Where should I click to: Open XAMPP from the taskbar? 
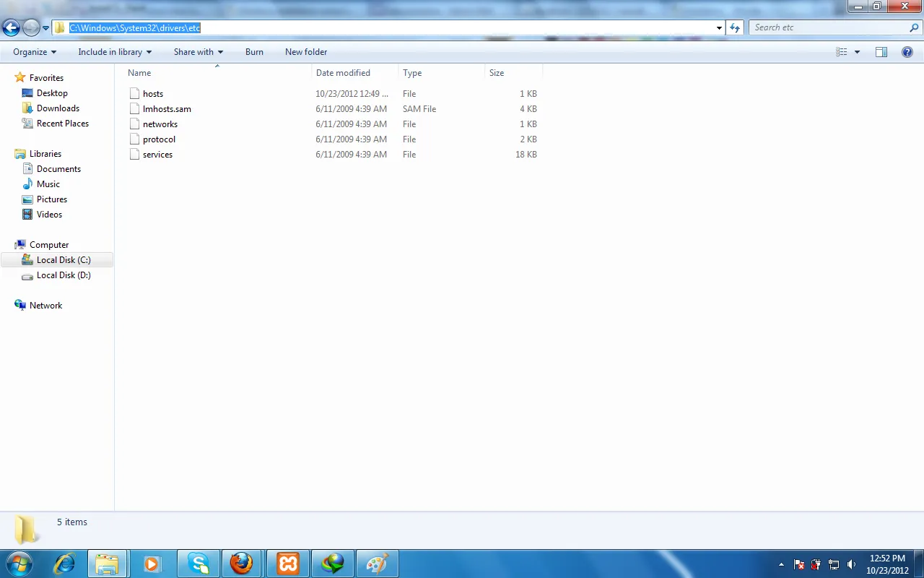(287, 564)
